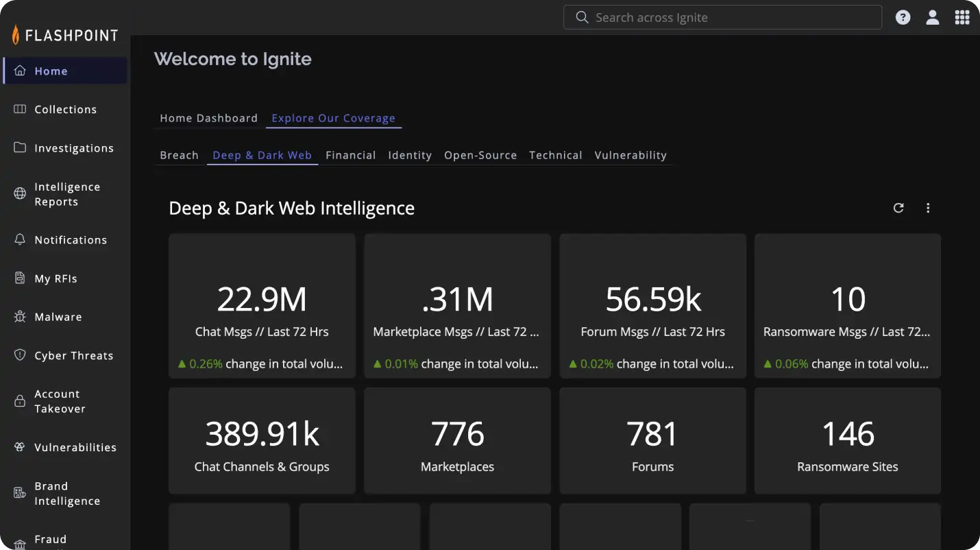980x550 pixels.
Task: Switch to the Home Dashboard tab
Action: coord(208,118)
